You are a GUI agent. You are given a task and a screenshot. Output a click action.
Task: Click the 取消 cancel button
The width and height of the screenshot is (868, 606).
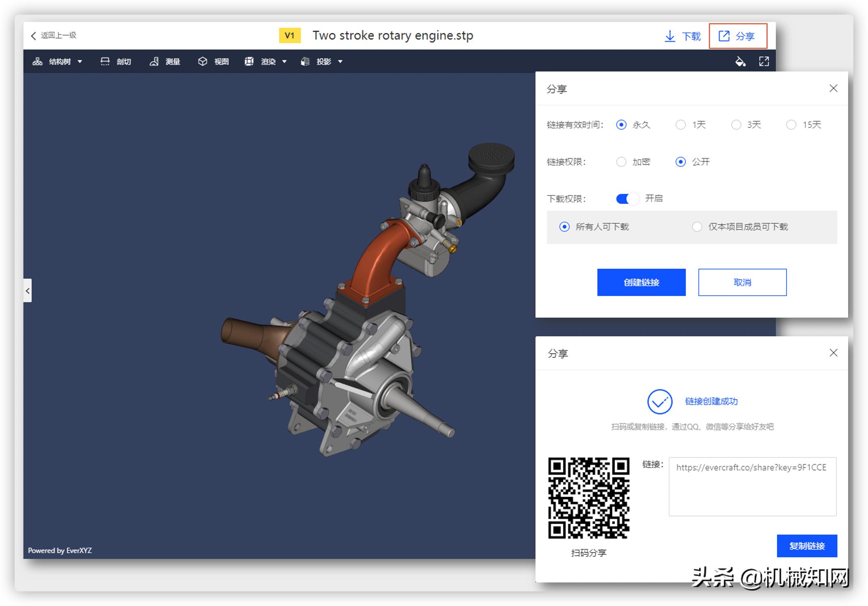click(x=742, y=282)
